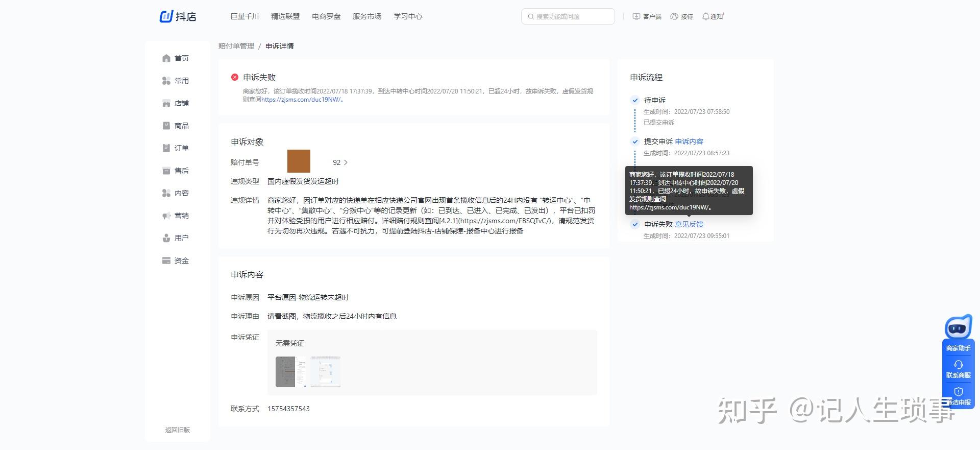980x450 pixels.
Task: Open the 申诉内容 link in the process panel
Action: [x=689, y=141]
